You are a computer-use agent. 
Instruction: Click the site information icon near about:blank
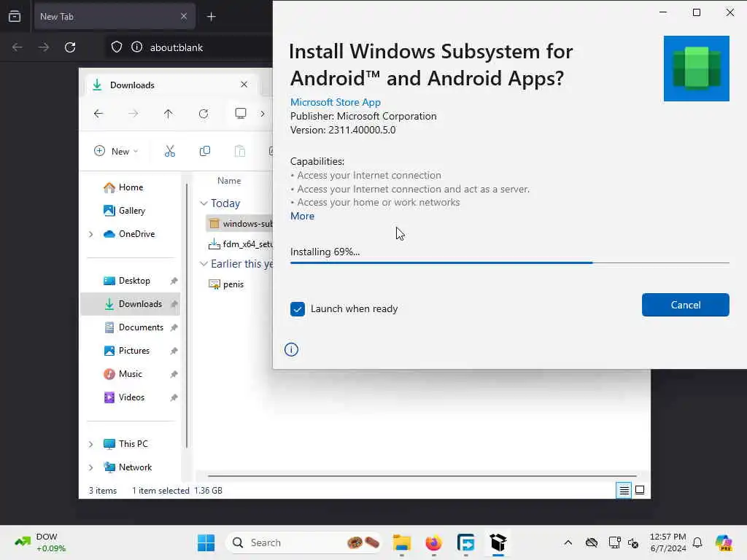coord(136,47)
